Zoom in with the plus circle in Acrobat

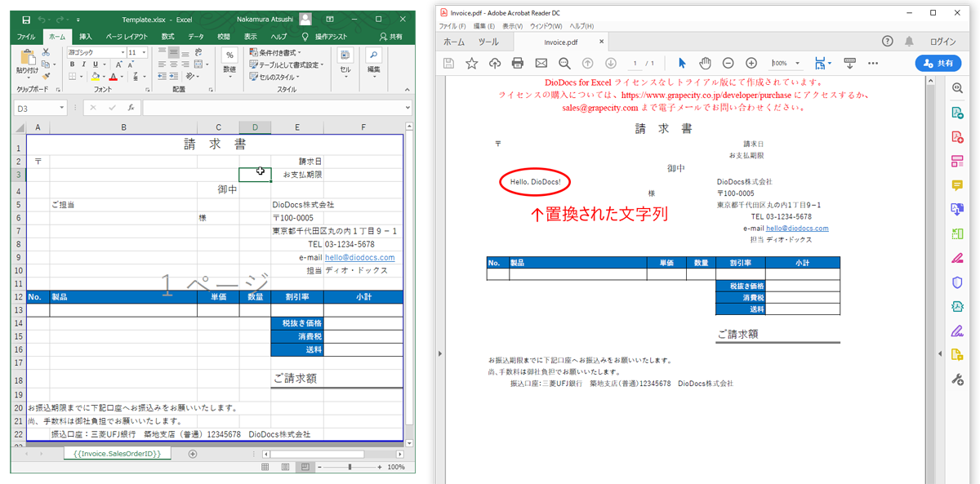pos(751,63)
